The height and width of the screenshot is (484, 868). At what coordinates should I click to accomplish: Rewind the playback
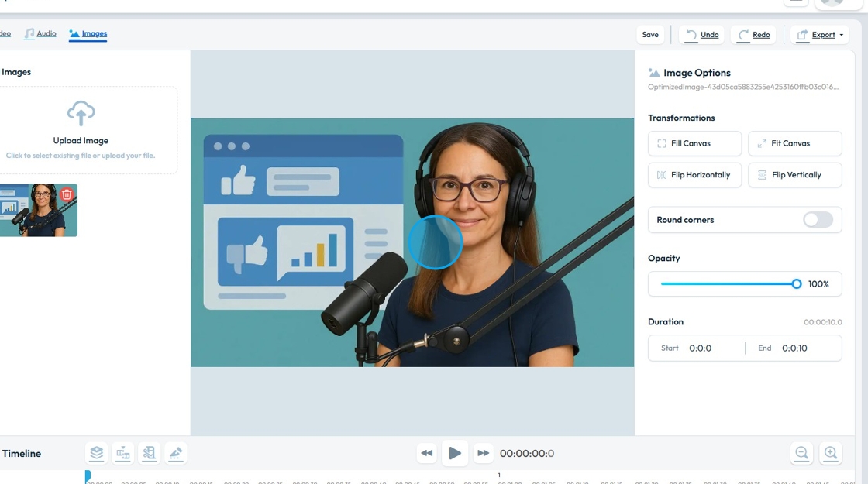pyautogui.click(x=427, y=453)
